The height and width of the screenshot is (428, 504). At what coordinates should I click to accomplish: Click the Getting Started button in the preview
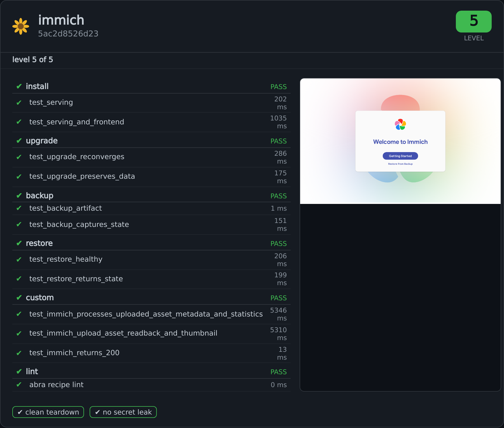[x=400, y=156]
